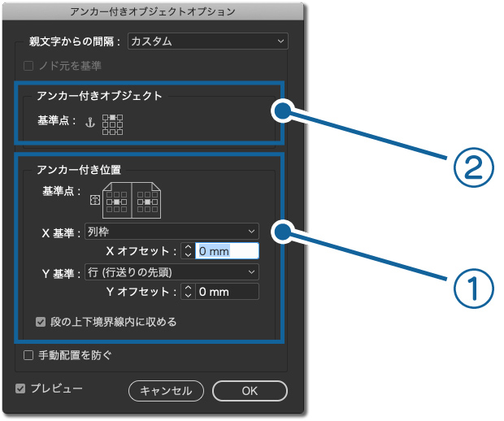Click the X オフセット field containing 0 mm
The height and width of the screenshot is (421, 504).
point(227,251)
